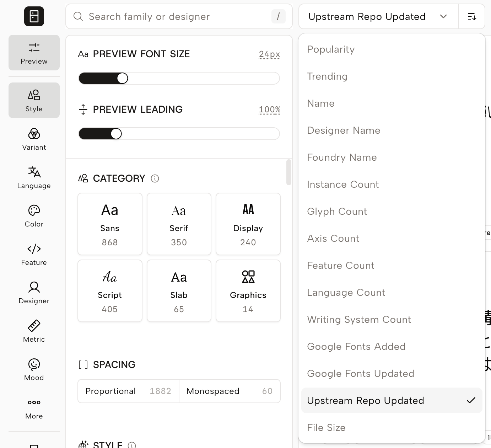The width and height of the screenshot is (491, 448).
Task: Sort by Foundry Name
Action: [392, 158]
